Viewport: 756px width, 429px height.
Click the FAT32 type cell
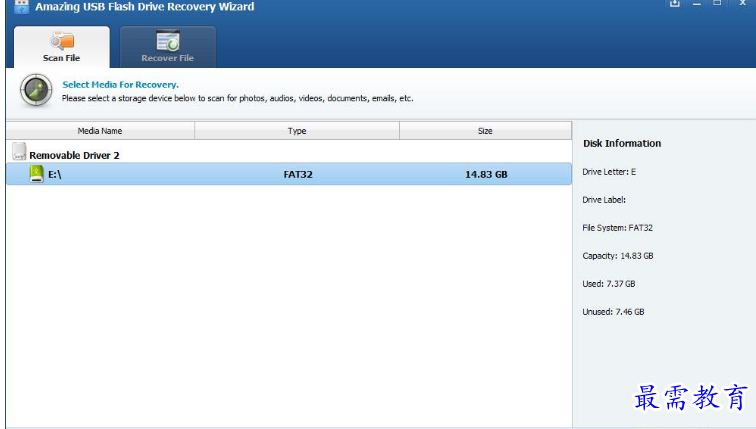coord(298,174)
